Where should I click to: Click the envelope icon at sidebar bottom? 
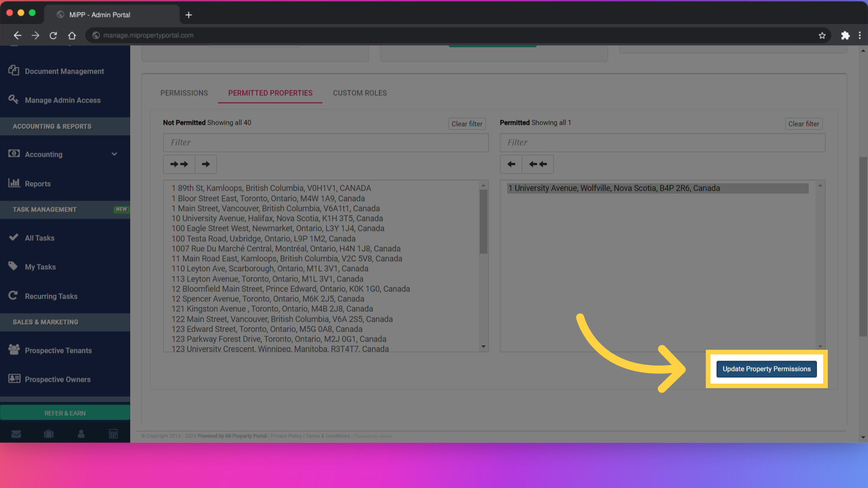16,433
